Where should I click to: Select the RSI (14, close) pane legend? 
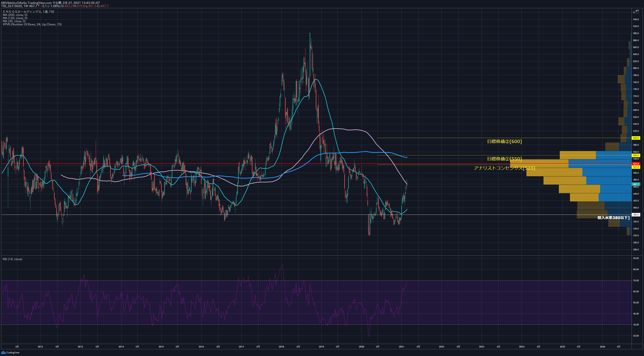tap(13, 259)
